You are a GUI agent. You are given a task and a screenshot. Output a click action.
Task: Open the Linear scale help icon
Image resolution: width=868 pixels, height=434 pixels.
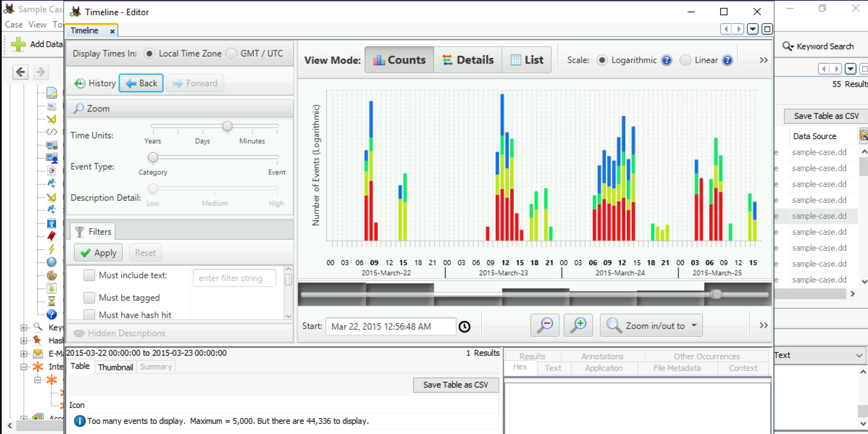click(x=727, y=60)
